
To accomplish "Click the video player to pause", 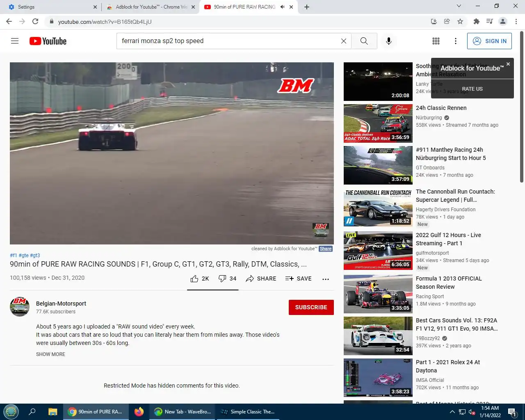I will pos(172,153).
